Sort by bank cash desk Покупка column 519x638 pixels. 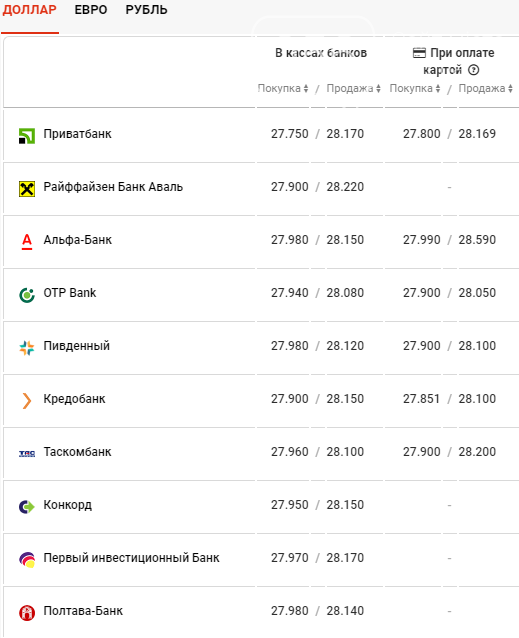(x=283, y=88)
